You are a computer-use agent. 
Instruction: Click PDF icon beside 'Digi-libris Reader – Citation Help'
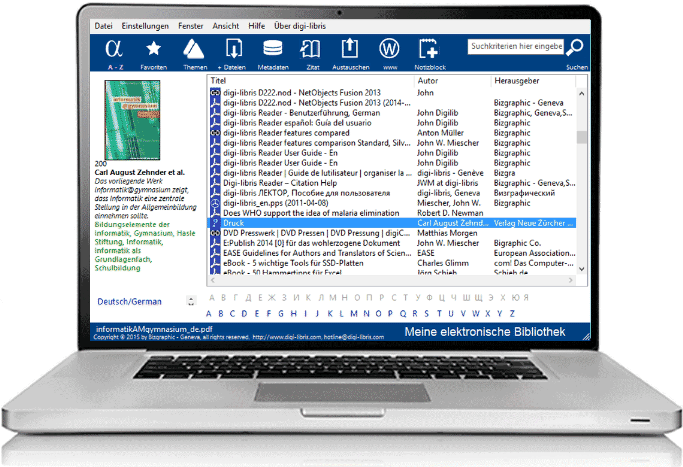point(215,183)
